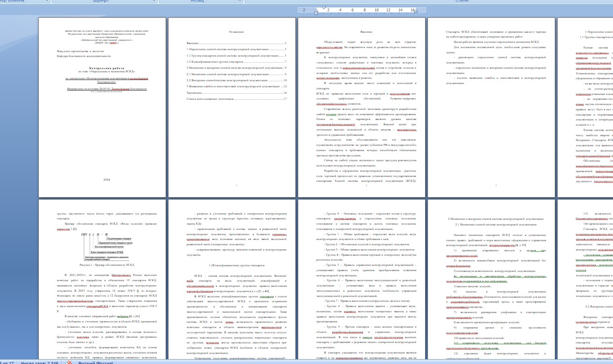Click "Кафедра безопасности жизнедеятельности" line
Screen dimensions: 613x364
pos(84,56)
